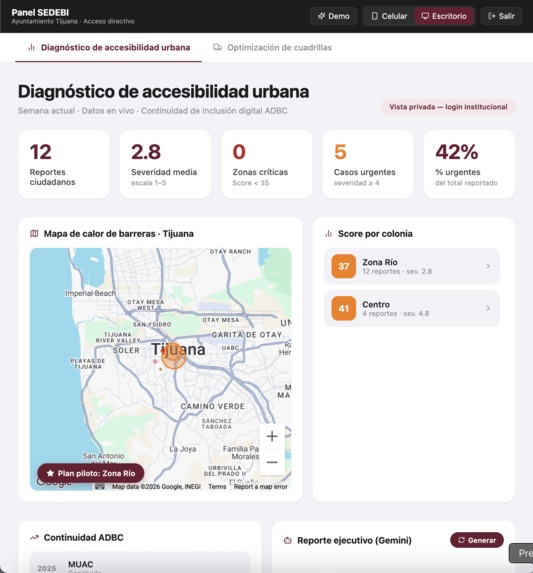
Task: Click Reporte ejecutivo (Gemini) heading
Action: tap(354, 540)
